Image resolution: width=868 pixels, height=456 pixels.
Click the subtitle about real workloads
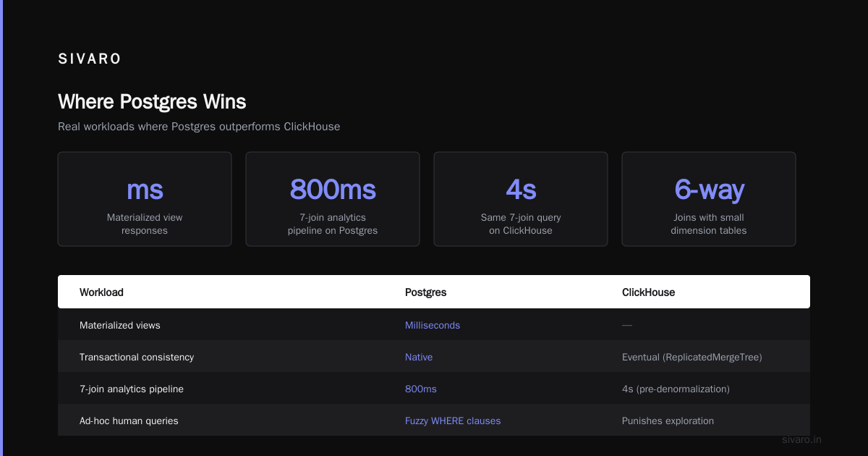point(199,127)
